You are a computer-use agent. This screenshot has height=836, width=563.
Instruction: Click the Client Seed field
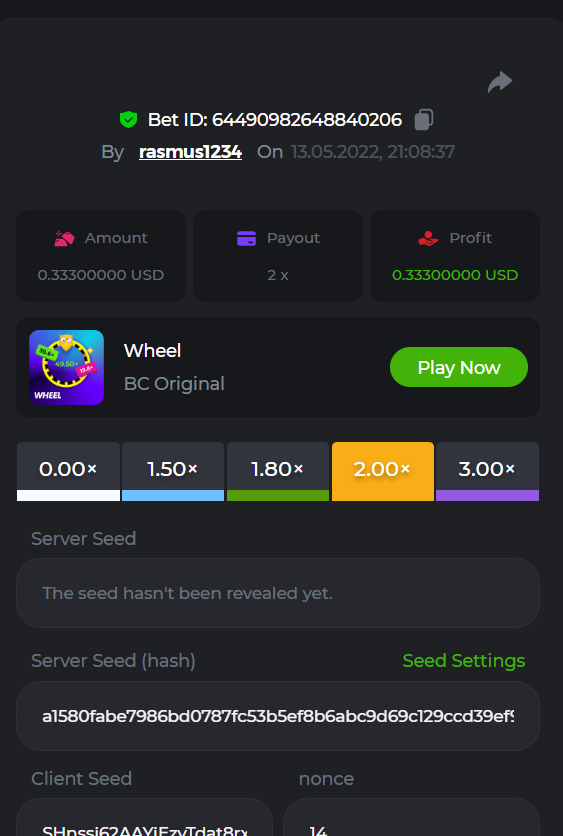pos(144,817)
